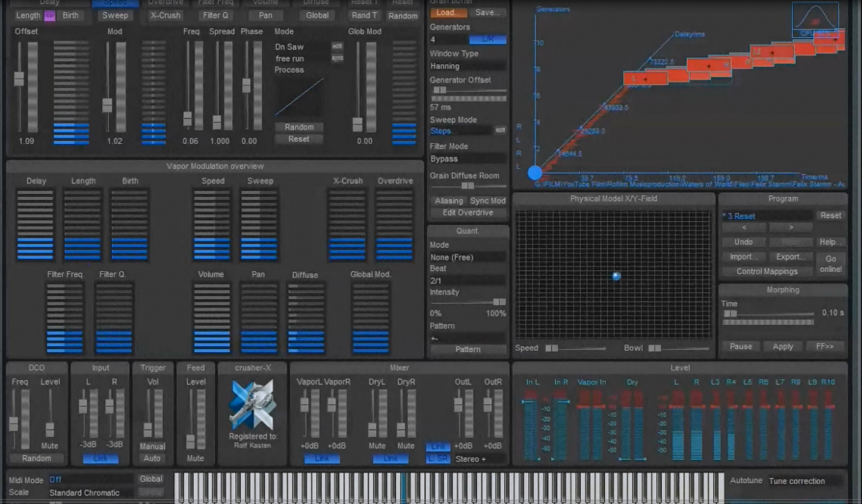This screenshot has width=862, height=504.
Task: Click the edit icon next to Steps sweep mode
Action: [500, 130]
